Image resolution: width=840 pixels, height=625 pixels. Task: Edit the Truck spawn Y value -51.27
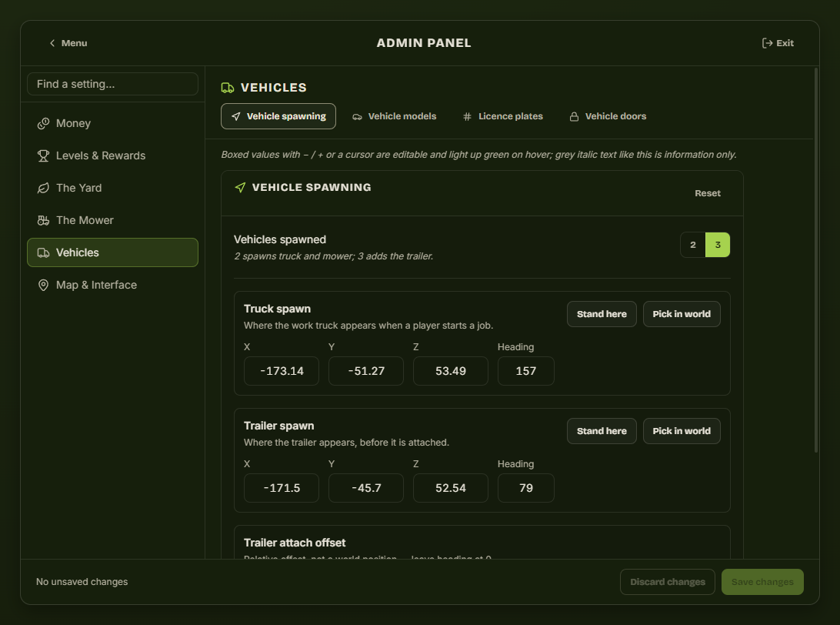366,371
